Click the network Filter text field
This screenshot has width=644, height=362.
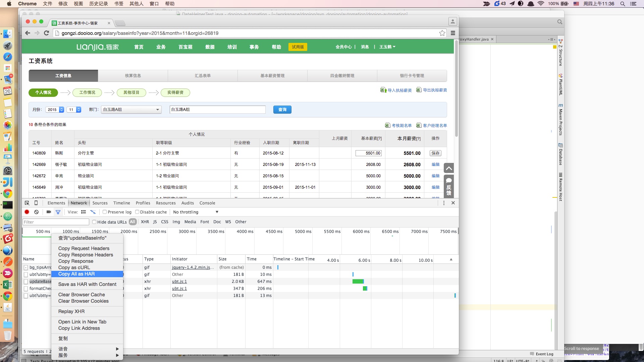[x=56, y=222]
